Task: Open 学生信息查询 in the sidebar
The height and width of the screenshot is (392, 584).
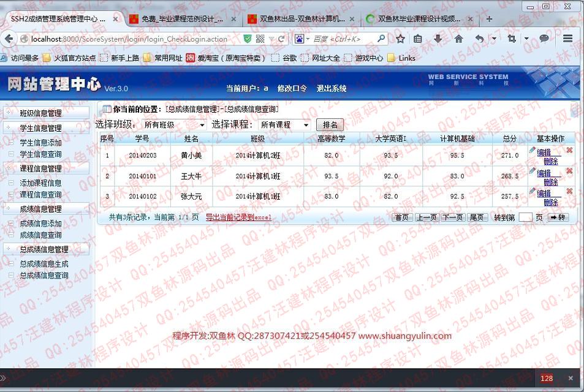Action: tap(40, 154)
